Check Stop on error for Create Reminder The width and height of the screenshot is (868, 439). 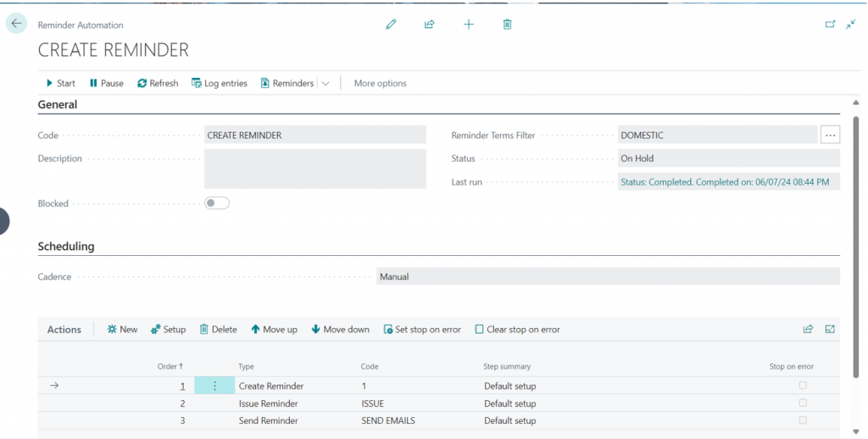pyautogui.click(x=803, y=386)
